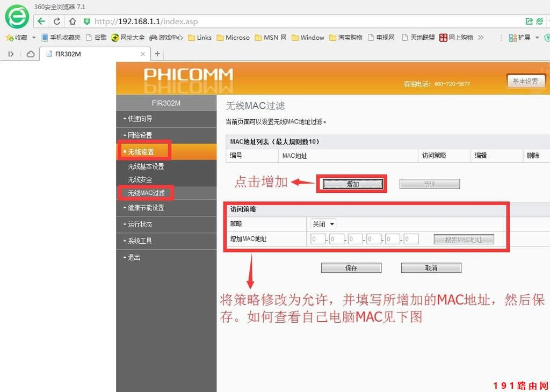Click the 保存 save button
The width and height of the screenshot is (550, 392).
351,267
